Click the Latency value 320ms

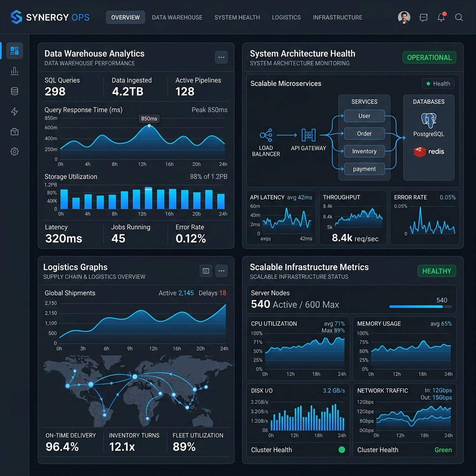[63, 238]
